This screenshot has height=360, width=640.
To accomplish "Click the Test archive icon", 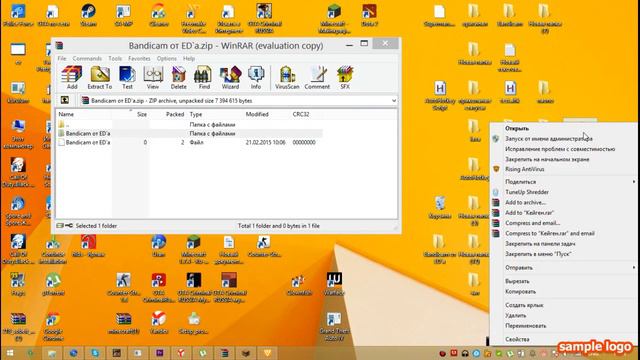I will click(x=127, y=78).
